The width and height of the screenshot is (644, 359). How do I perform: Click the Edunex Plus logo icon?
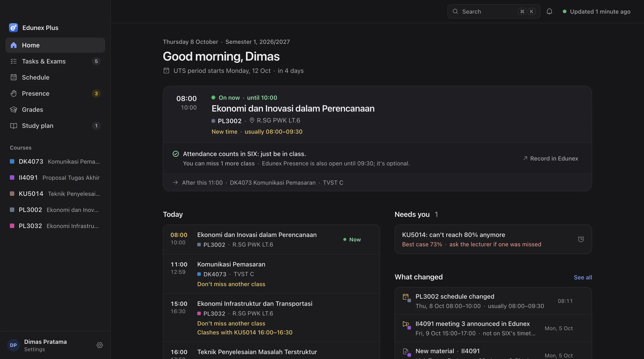[13, 28]
